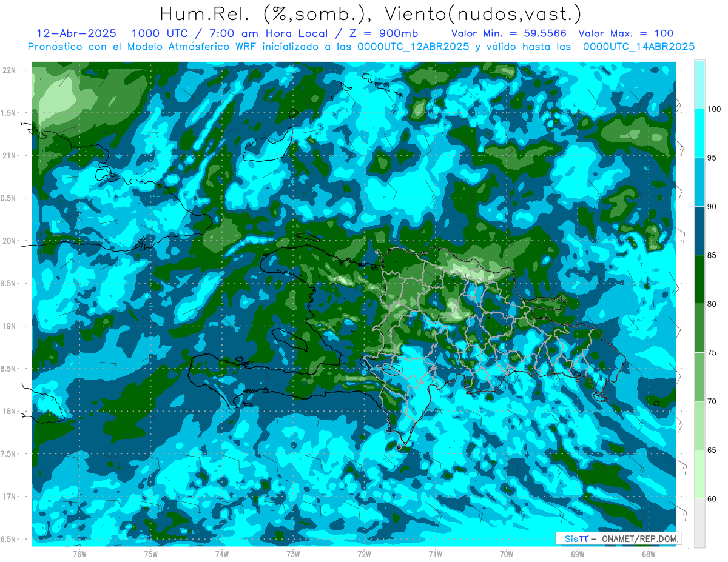Pick the pale green 60–65 colorbar segment
Viewport: 728px width, 562px height.
(699, 474)
